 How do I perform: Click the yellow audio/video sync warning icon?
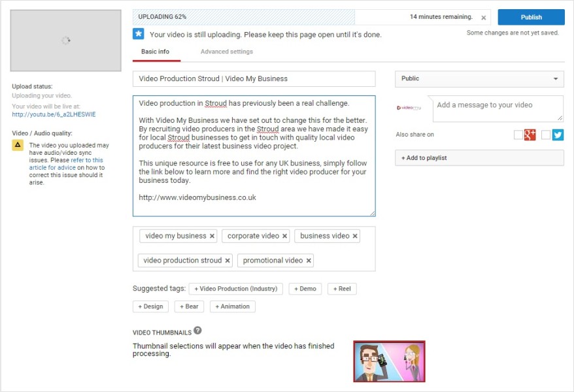coord(18,145)
